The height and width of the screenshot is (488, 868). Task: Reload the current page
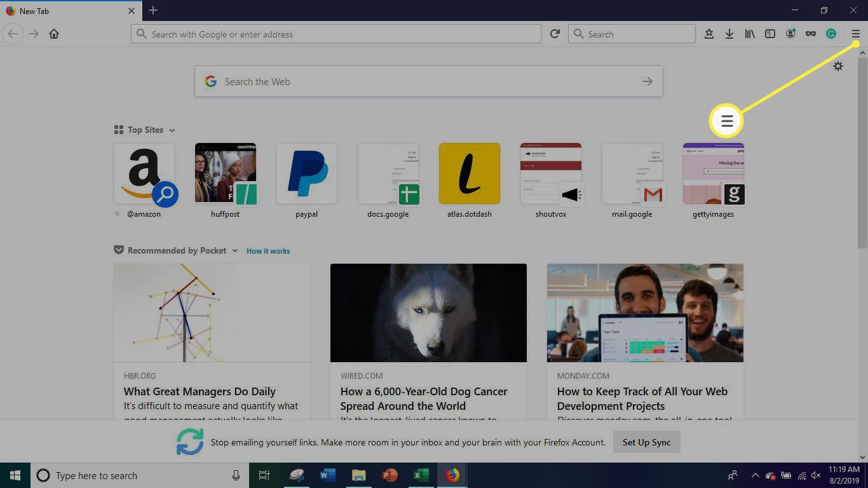[555, 34]
